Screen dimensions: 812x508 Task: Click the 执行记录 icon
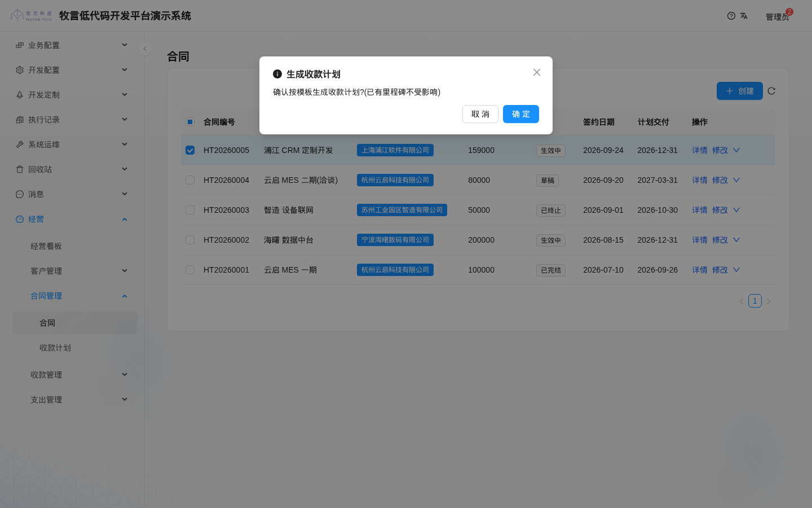tap(20, 120)
